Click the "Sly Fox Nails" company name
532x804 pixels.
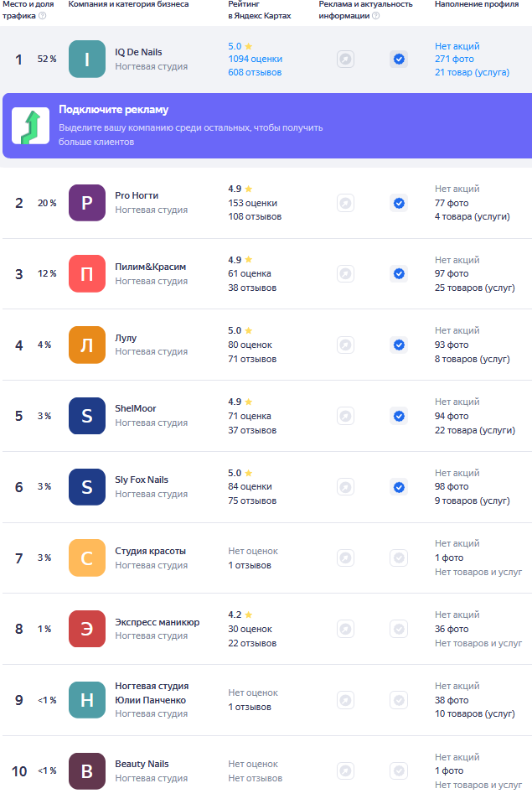142,480
